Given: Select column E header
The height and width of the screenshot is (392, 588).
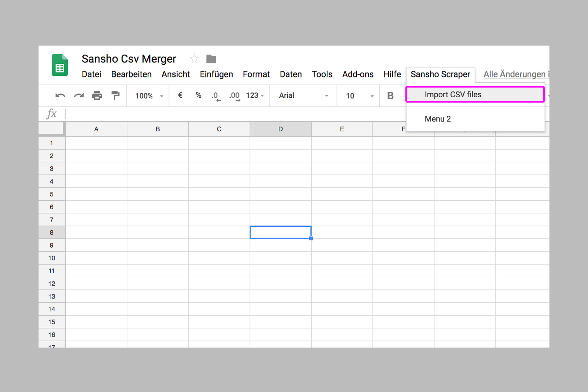Looking at the screenshot, I should (x=342, y=129).
